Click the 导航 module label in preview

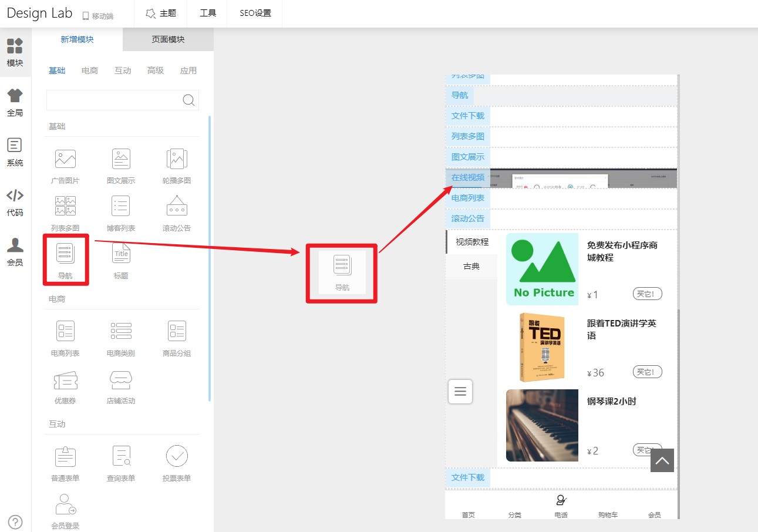pyautogui.click(x=460, y=95)
